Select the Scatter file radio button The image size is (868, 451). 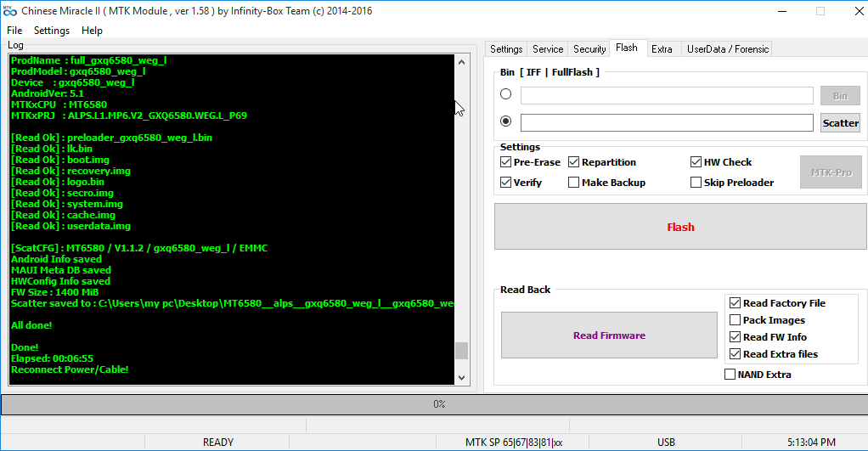click(x=506, y=122)
